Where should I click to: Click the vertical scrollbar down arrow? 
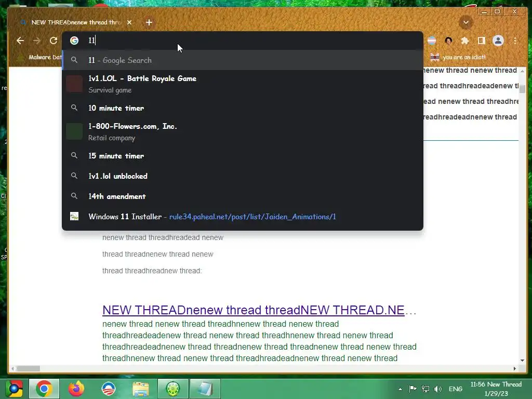(522, 361)
